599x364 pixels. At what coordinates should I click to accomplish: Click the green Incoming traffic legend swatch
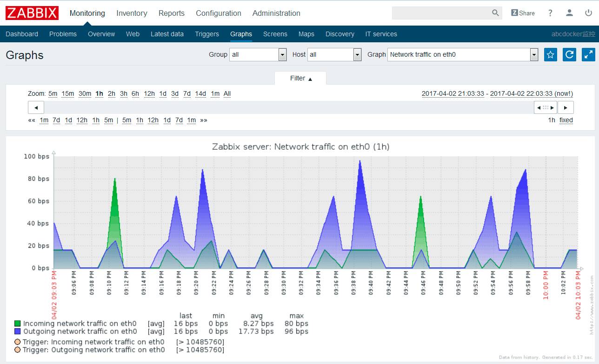click(18, 324)
